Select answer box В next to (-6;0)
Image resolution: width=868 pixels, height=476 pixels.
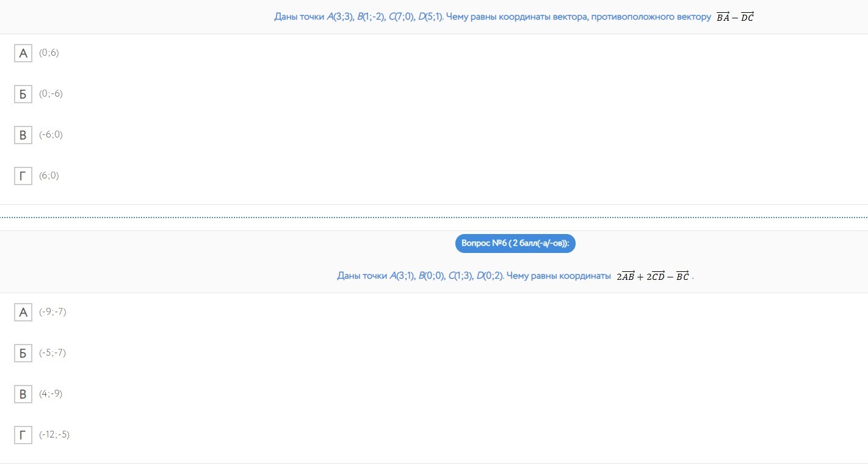pyautogui.click(x=23, y=135)
